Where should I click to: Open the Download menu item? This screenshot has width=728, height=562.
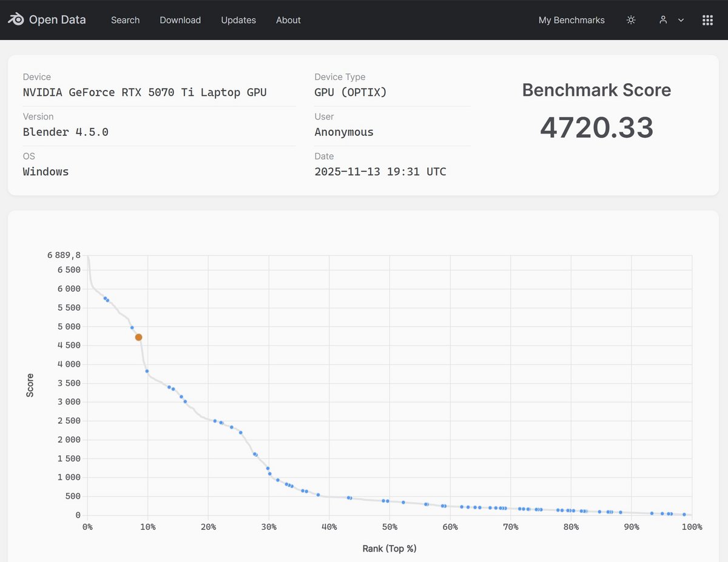[180, 20]
